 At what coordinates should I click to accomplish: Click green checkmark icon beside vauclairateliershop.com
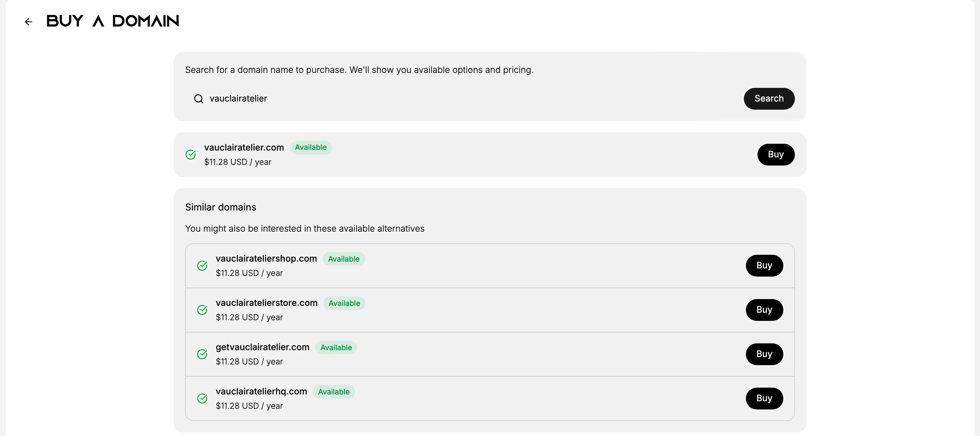pyautogui.click(x=202, y=265)
